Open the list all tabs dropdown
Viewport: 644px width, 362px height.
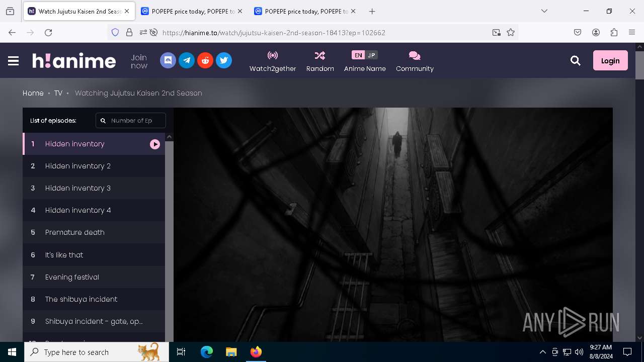point(544,11)
